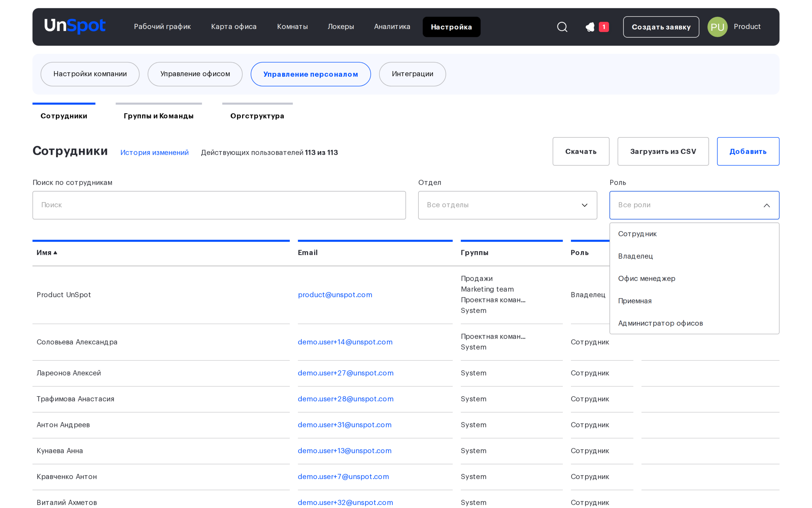Image resolution: width=812 pixels, height=508 pixels.
Task: Collapse the Все роли dropdown
Action: point(694,205)
